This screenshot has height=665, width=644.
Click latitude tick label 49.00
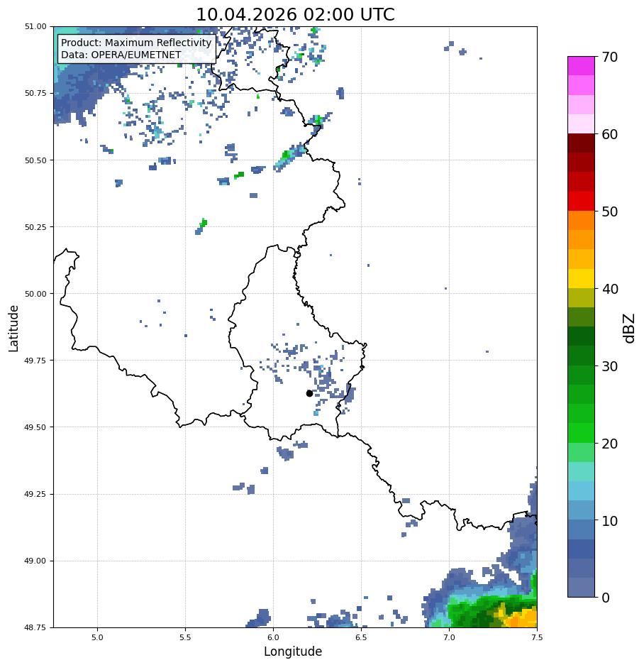pyautogui.click(x=35, y=561)
